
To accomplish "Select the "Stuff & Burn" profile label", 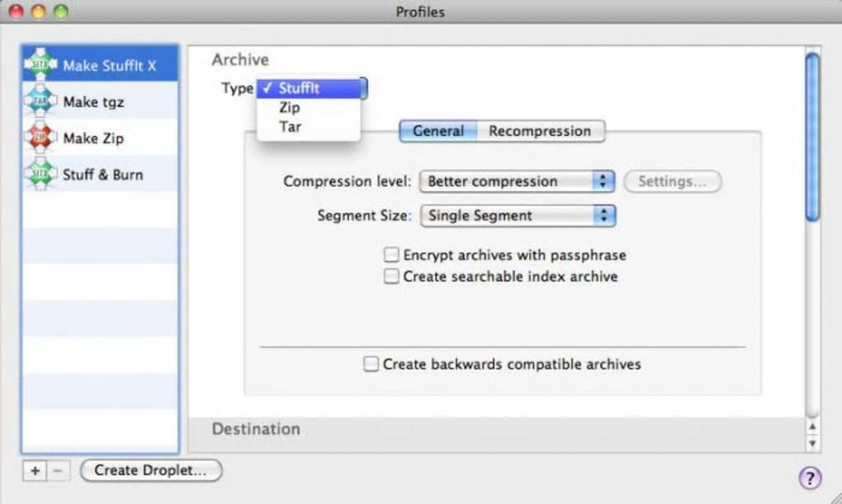I will pos(103,174).
